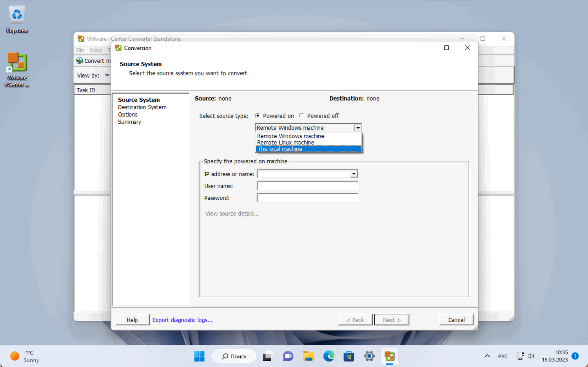Click the volume speaker tray icon

531,356
